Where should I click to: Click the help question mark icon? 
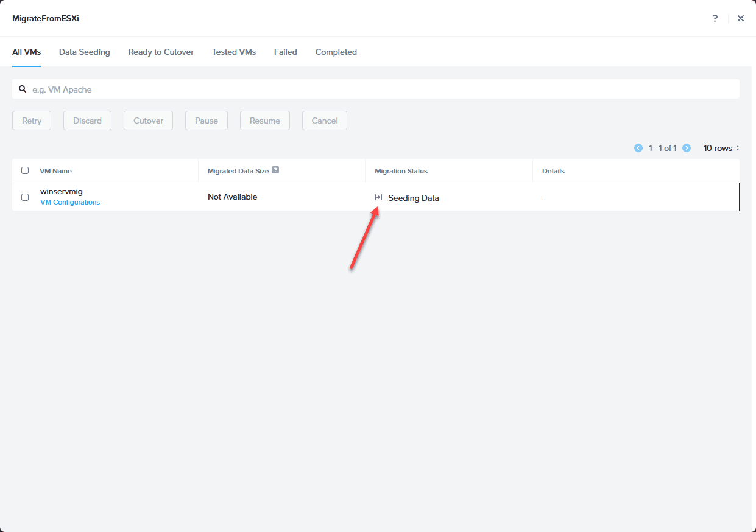(x=715, y=18)
